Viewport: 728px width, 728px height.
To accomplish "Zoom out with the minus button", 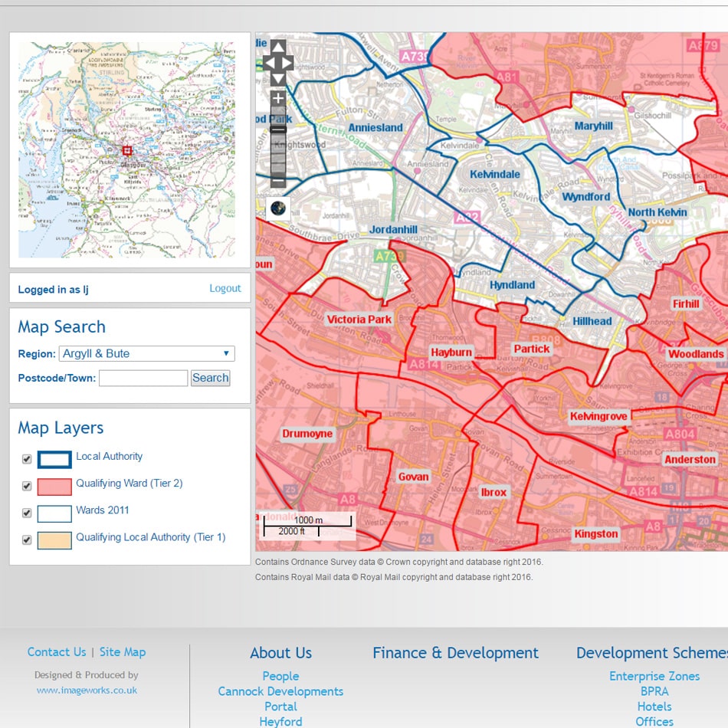I will point(278,182).
